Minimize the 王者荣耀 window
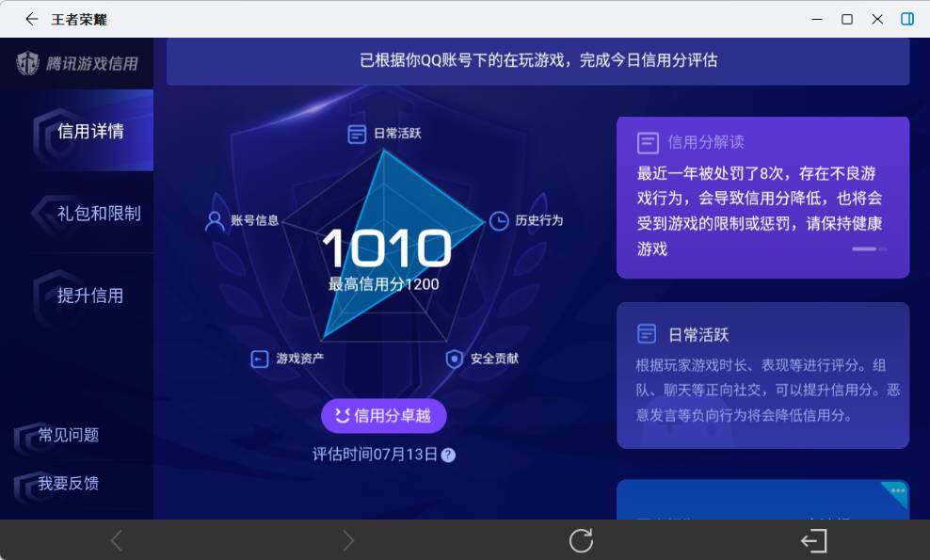This screenshot has width=930, height=560. (817, 19)
